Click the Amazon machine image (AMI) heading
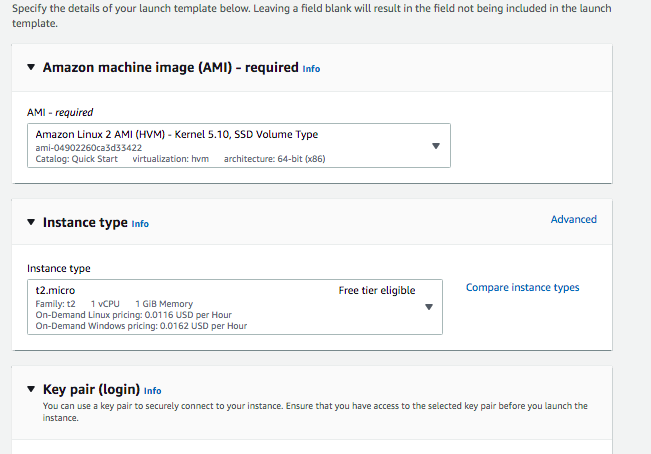651x454 pixels. (170, 68)
